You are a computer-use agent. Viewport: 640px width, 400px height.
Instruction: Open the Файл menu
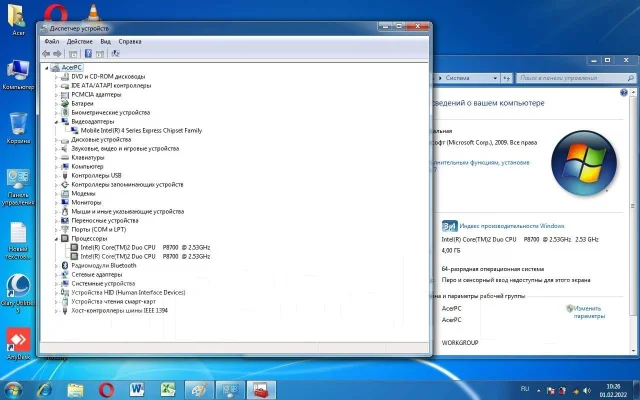click(x=52, y=42)
